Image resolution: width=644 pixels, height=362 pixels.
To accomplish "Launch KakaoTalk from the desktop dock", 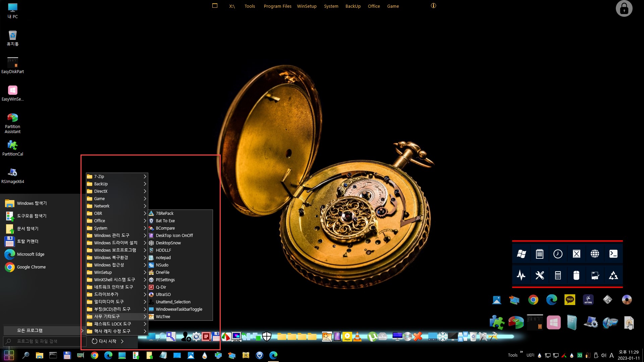I will [570, 300].
